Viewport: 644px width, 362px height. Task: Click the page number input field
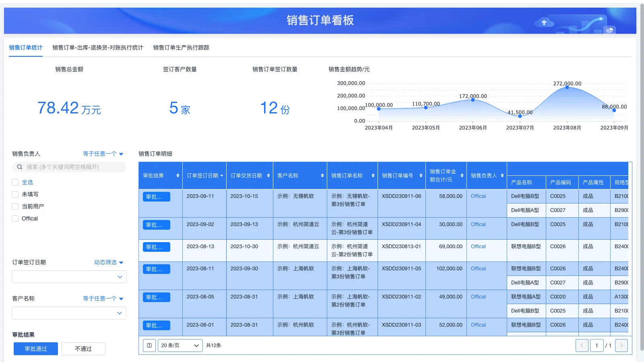[597, 345]
